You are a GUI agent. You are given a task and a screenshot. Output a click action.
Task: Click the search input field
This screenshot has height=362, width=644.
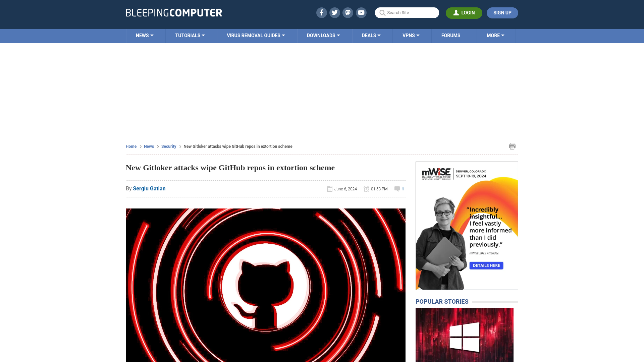407,13
